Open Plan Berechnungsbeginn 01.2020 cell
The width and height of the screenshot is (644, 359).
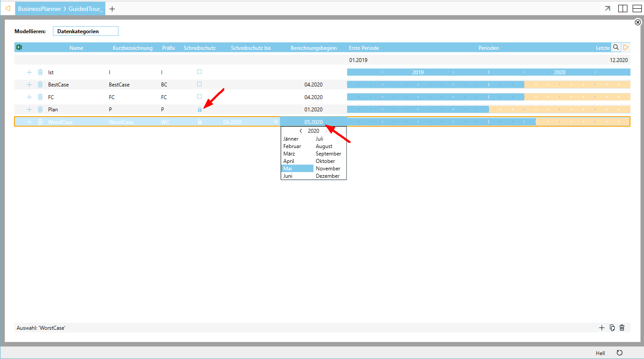tap(313, 110)
